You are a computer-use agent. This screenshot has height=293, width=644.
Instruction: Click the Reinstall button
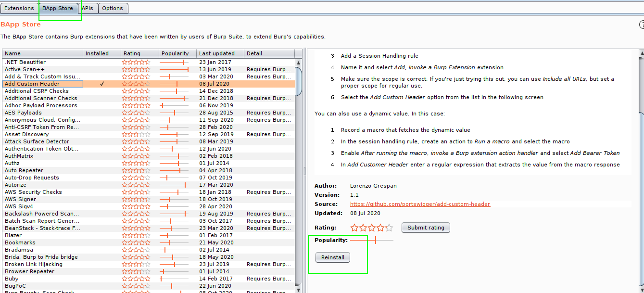pyautogui.click(x=333, y=257)
